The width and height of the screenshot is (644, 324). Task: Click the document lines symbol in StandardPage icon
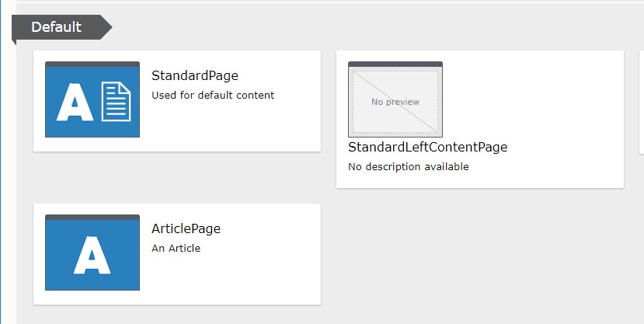(x=117, y=102)
